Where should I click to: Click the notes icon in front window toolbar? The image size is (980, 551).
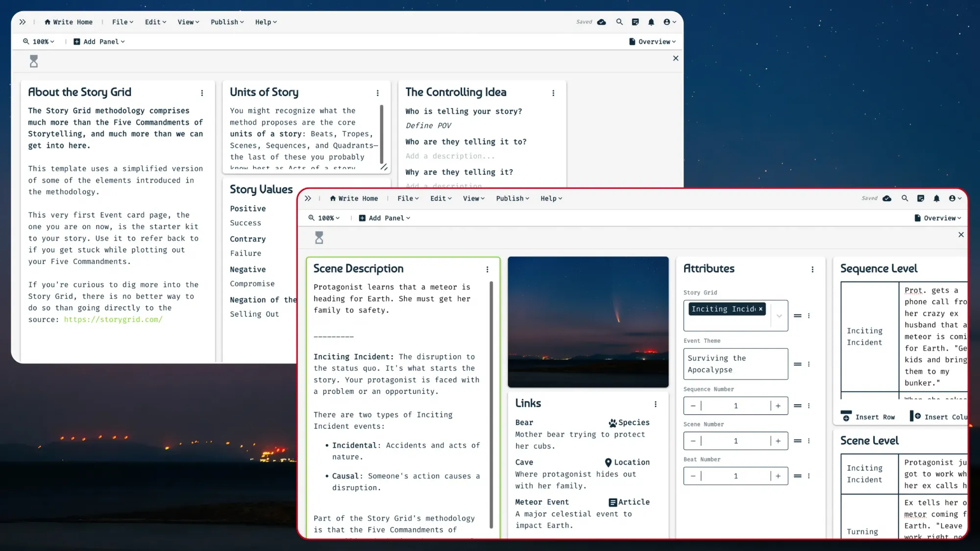tap(921, 198)
